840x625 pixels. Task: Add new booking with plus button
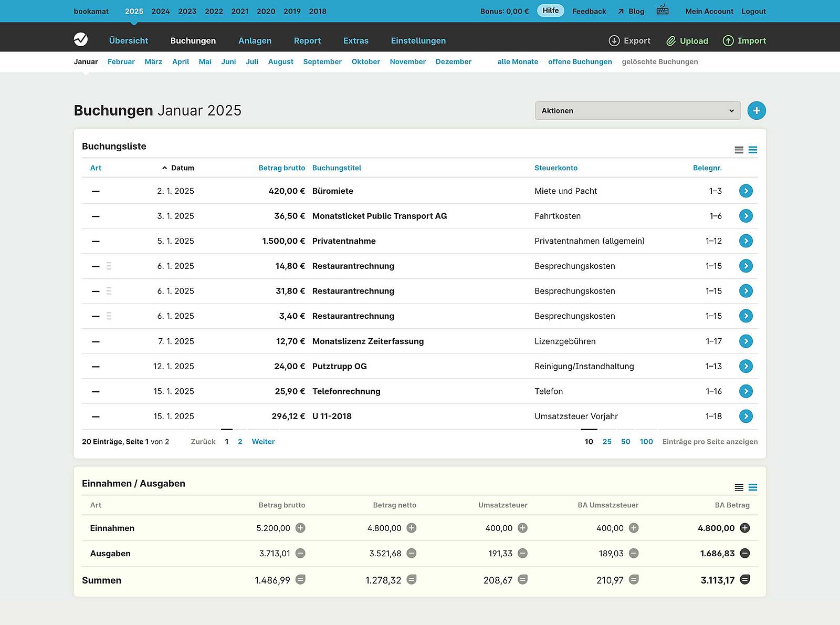pos(757,110)
